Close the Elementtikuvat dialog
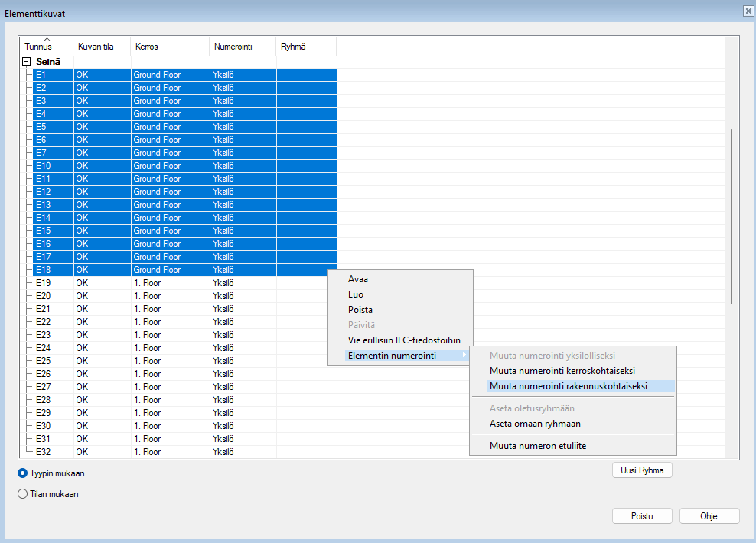 pos(748,11)
